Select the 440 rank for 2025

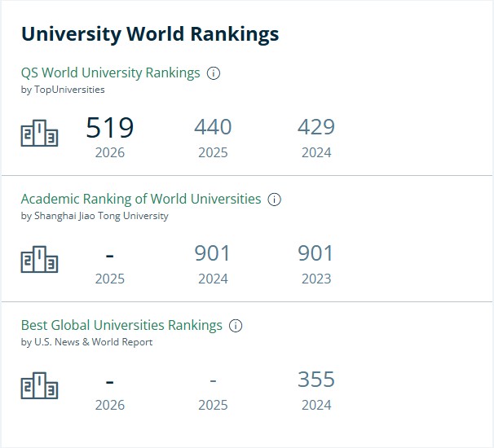click(213, 127)
